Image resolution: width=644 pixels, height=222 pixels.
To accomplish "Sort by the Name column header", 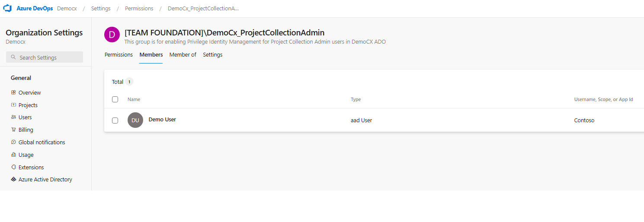I will tap(134, 99).
